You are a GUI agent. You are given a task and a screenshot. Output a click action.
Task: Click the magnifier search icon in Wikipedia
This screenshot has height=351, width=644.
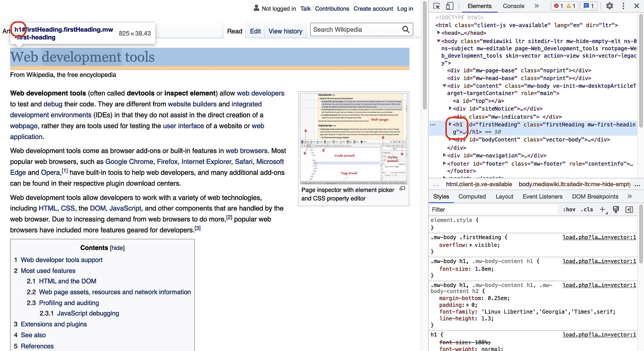pyautogui.click(x=406, y=29)
